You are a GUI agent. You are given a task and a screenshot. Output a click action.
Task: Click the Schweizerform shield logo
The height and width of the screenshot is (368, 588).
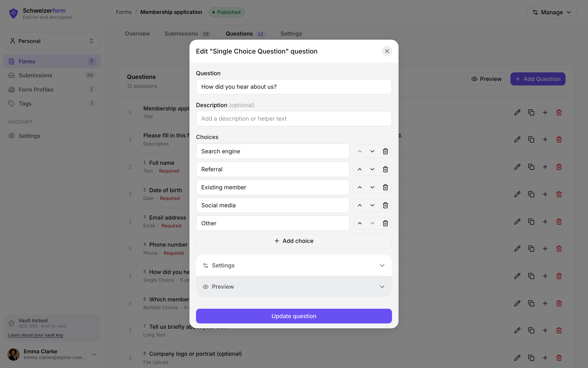pyautogui.click(x=13, y=13)
